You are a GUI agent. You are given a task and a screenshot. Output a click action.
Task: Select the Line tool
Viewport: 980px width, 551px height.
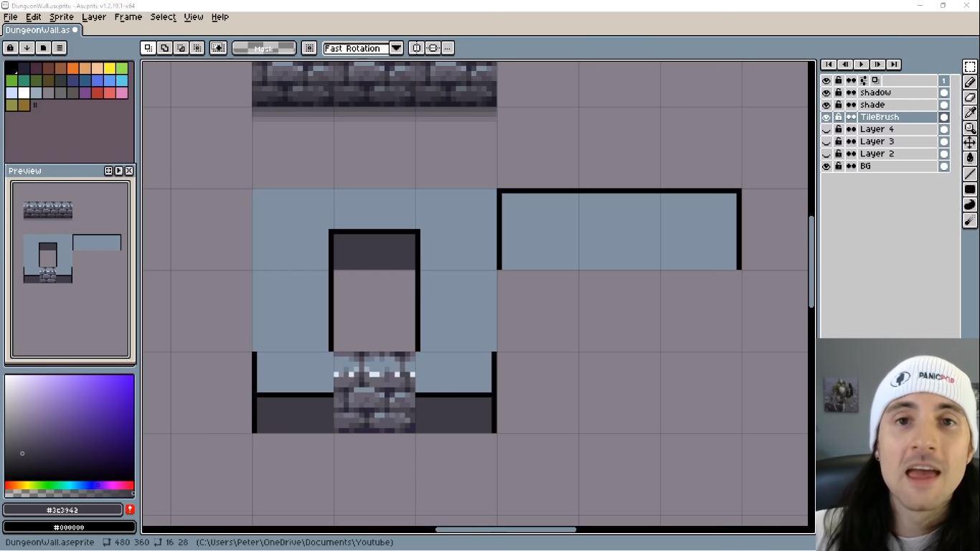point(970,174)
